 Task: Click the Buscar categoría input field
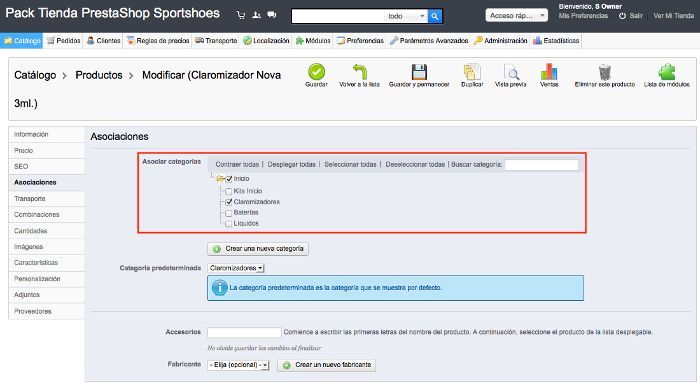542,165
